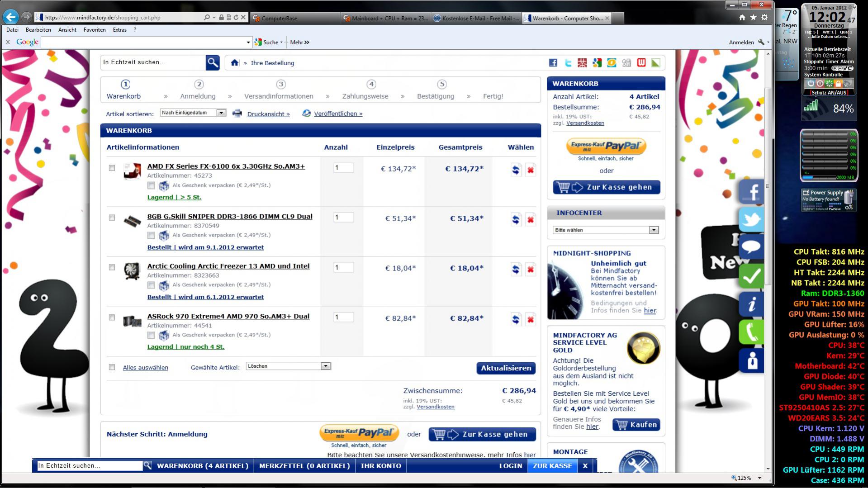Switch to the ComputerBase tab
This screenshot has width=868, height=488.
tap(294, 18)
